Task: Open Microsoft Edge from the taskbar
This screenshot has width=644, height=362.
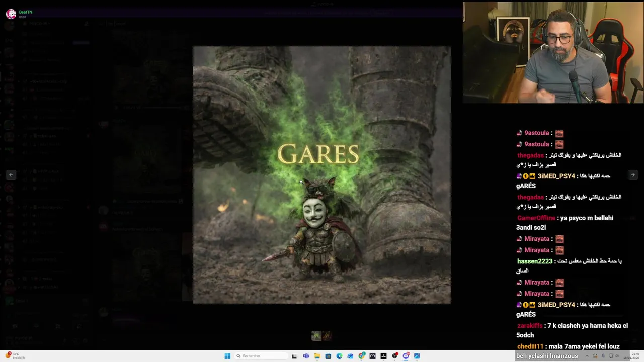Action: click(x=339, y=356)
